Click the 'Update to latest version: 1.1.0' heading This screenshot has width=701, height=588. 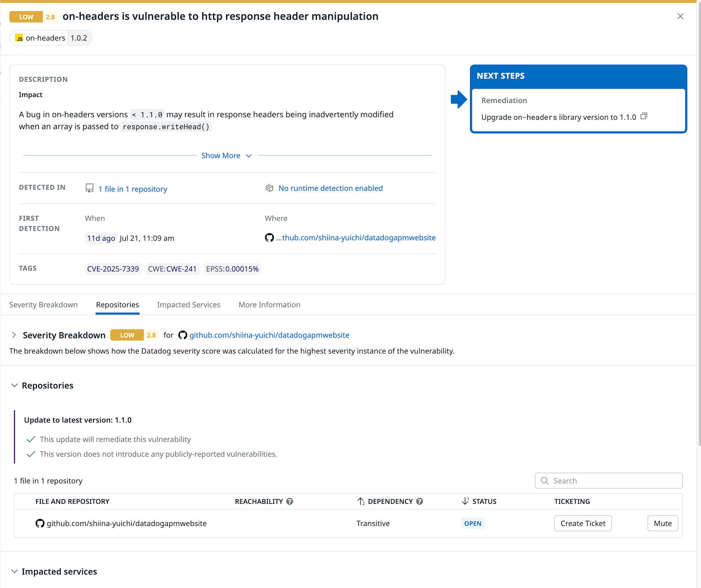[78, 420]
